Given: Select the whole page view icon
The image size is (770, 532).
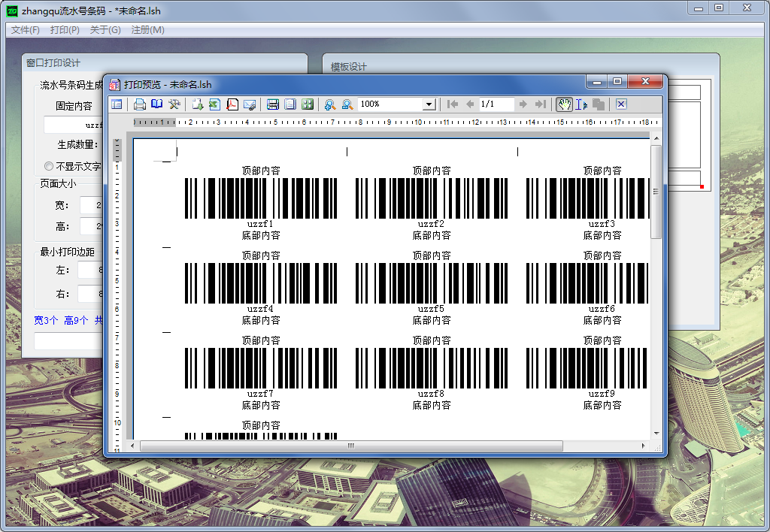Looking at the screenshot, I should 290,104.
